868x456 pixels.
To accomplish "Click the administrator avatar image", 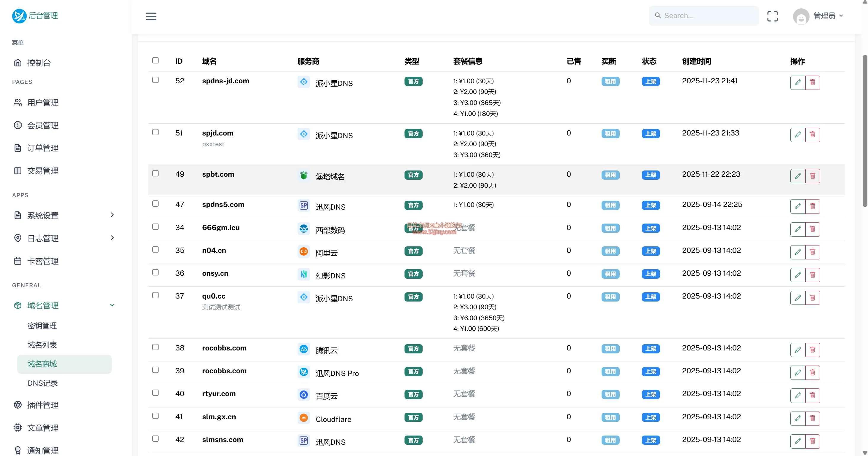I will point(801,16).
